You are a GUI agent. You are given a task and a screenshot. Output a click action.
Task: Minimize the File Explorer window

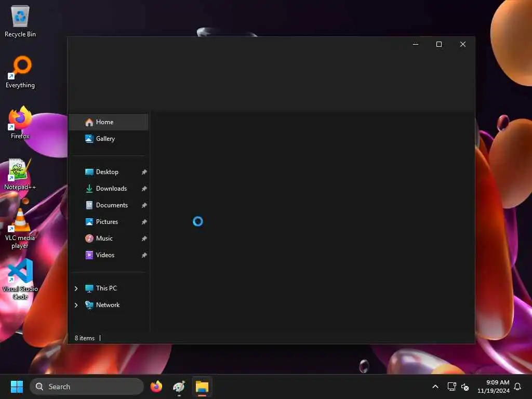coord(415,44)
